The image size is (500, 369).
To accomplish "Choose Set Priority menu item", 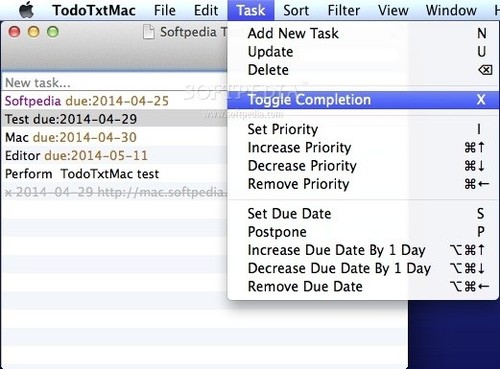I will 363,129.
